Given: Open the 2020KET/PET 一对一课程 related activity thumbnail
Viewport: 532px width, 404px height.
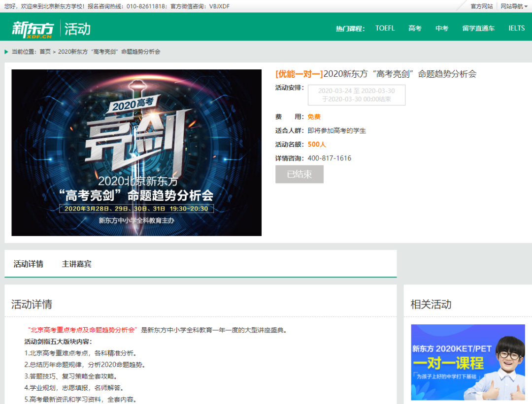Looking at the screenshot, I should tap(467, 362).
